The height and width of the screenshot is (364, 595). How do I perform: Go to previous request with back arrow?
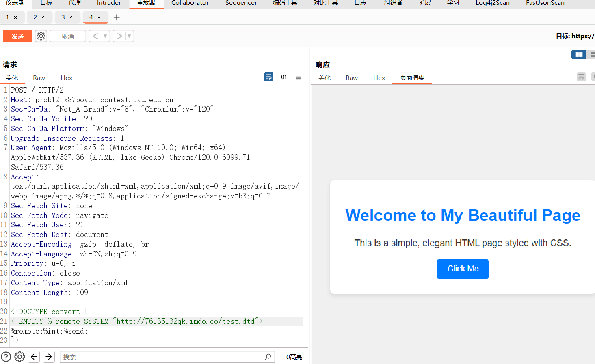pyautogui.click(x=95, y=36)
